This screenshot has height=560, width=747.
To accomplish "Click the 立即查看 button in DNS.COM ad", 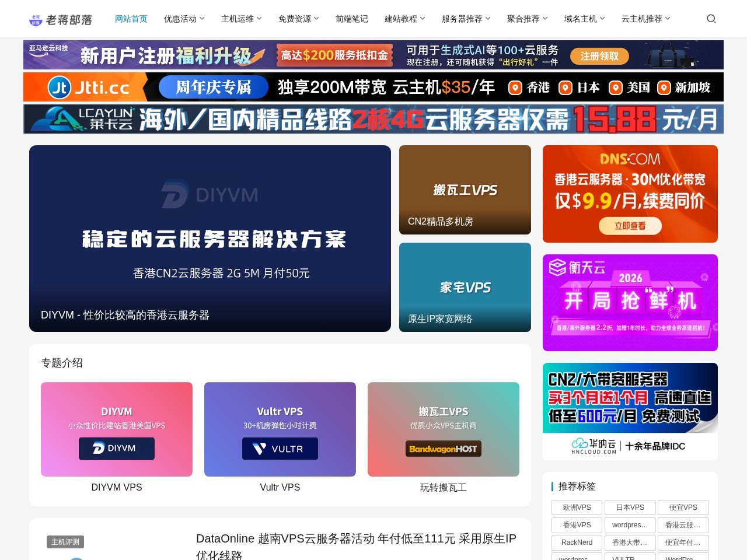I will point(630,226).
